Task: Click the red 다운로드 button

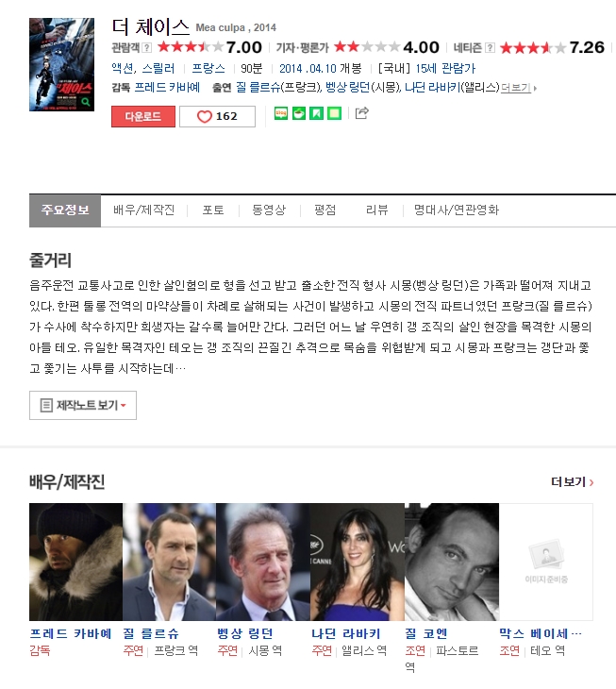Action: pyautogui.click(x=143, y=116)
